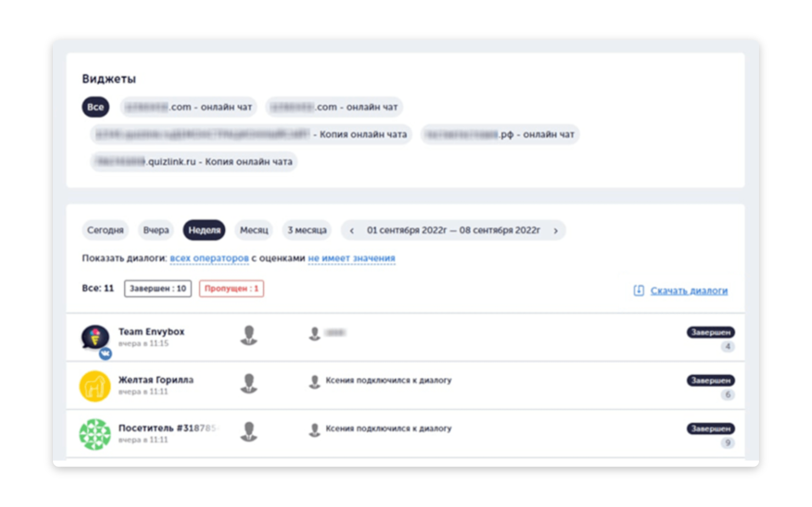Go to previous date range with left arrow

coord(352,231)
